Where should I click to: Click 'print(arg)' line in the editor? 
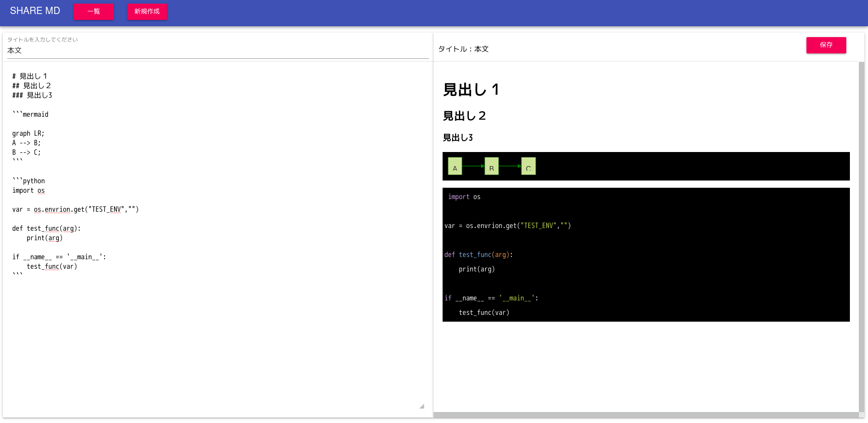(x=45, y=238)
